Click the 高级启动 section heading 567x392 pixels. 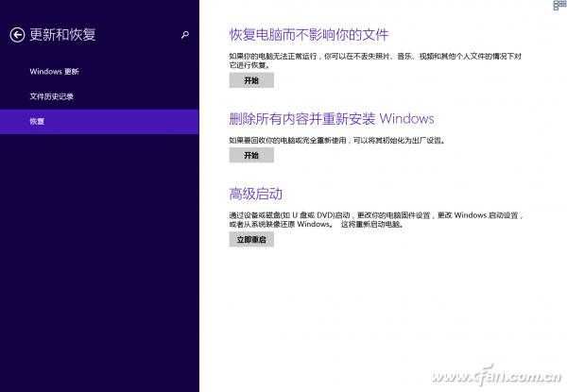(x=256, y=194)
